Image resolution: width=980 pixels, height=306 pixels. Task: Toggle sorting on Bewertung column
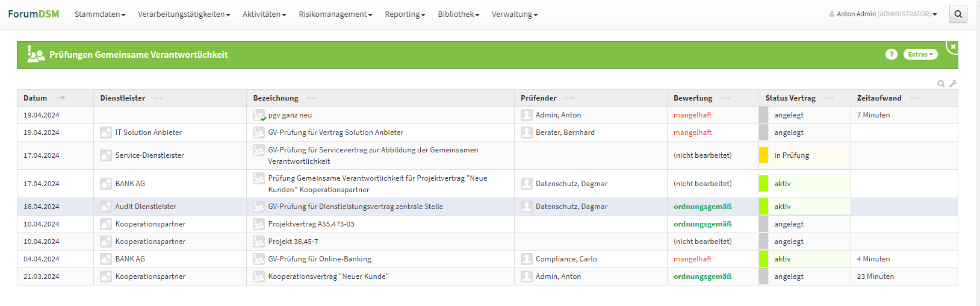click(x=725, y=98)
